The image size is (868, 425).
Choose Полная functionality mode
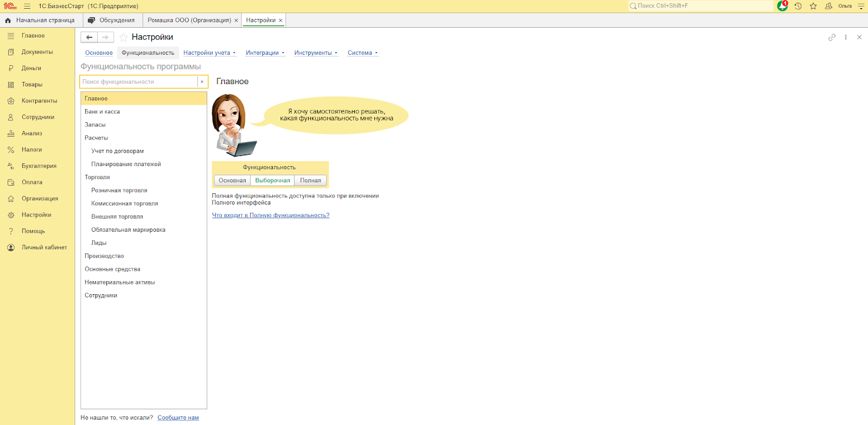pyautogui.click(x=310, y=180)
